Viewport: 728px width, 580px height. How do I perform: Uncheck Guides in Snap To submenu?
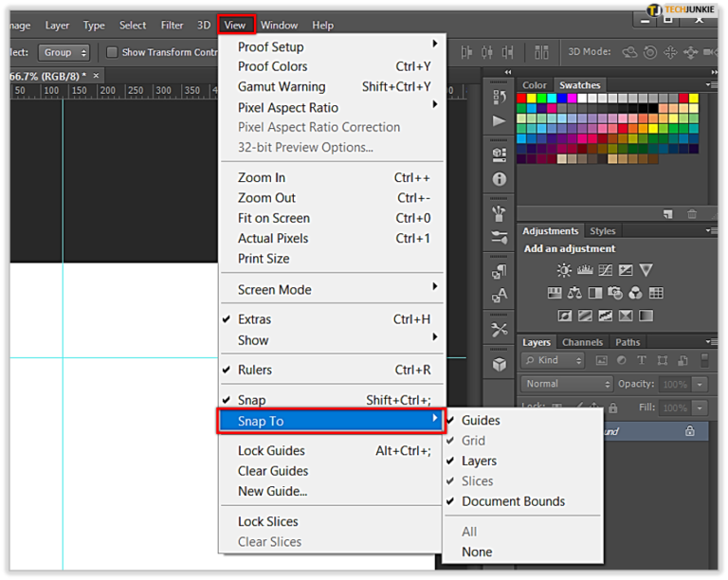[x=523, y=421]
